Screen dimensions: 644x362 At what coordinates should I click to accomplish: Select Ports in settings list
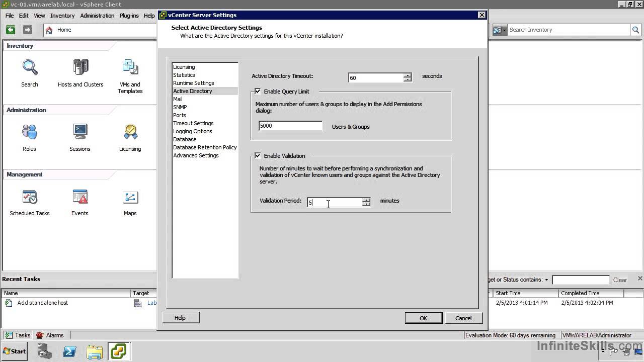205,115
